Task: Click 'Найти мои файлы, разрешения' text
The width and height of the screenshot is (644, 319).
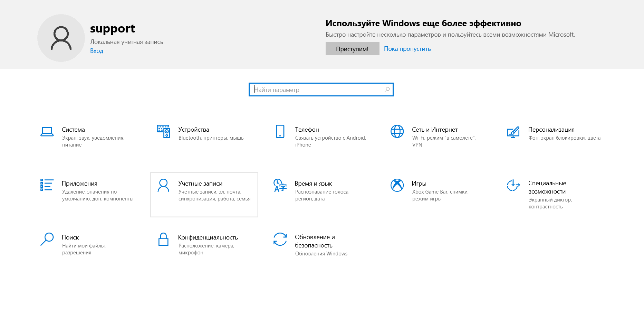Action: pos(84,249)
